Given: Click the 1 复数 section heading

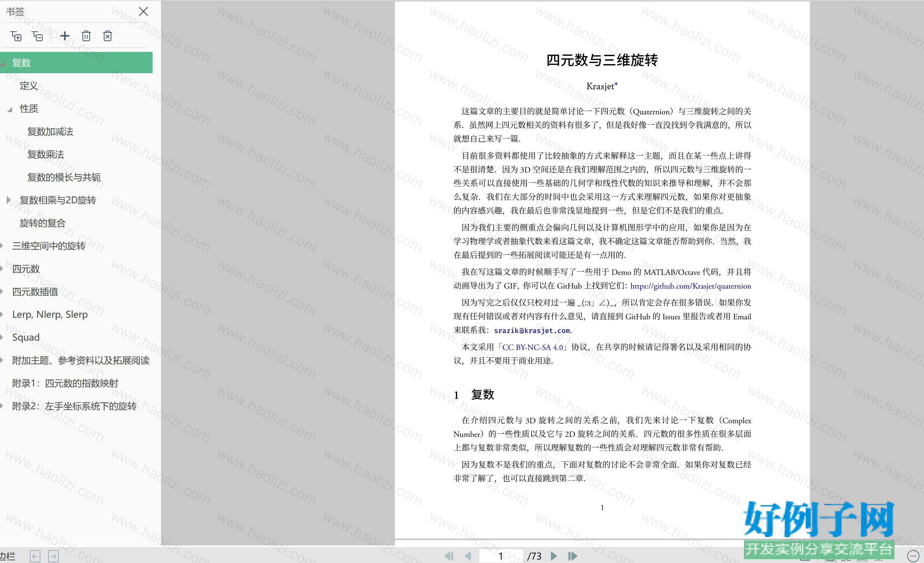Looking at the screenshot, I should [x=474, y=394].
